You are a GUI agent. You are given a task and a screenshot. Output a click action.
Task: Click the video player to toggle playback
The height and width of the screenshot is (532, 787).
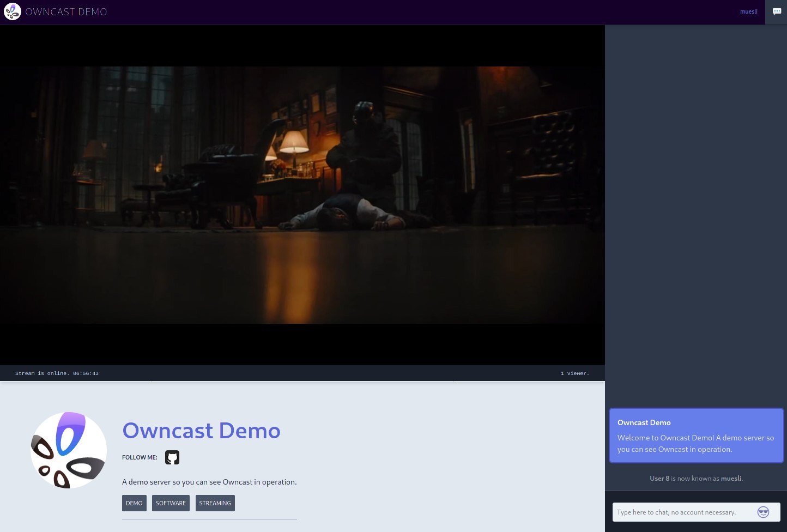(x=302, y=195)
